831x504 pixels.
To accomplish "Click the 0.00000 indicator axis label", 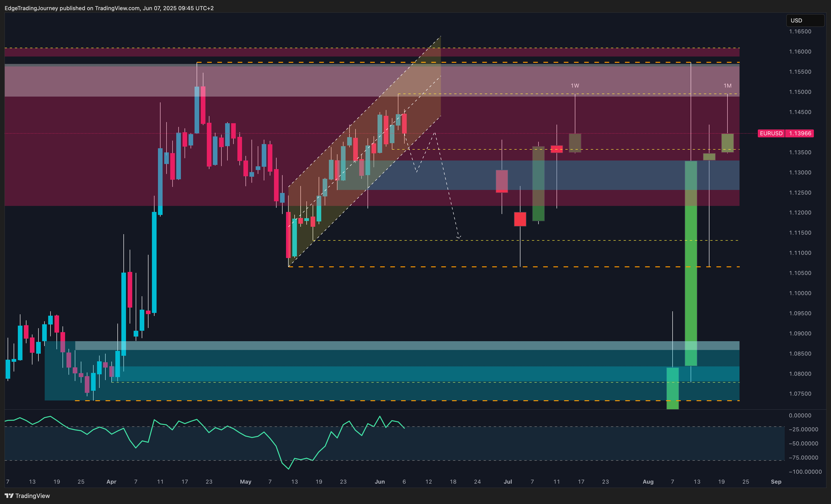I will (800, 415).
